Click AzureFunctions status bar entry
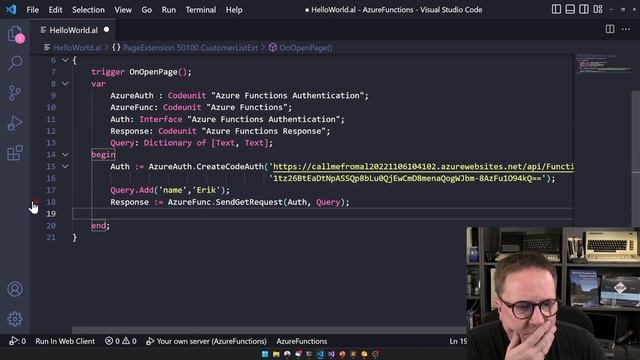 point(302,341)
